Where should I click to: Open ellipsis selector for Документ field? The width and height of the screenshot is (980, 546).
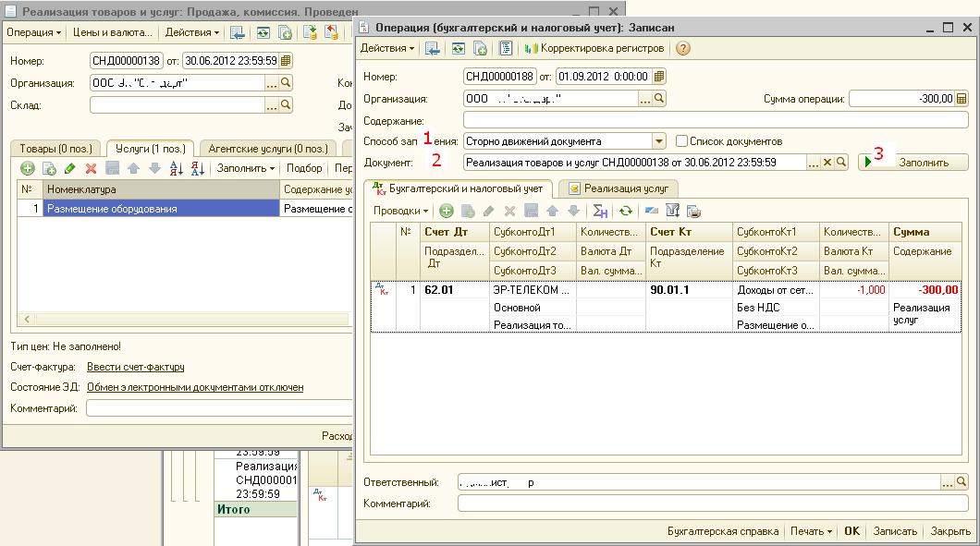pyautogui.click(x=813, y=163)
